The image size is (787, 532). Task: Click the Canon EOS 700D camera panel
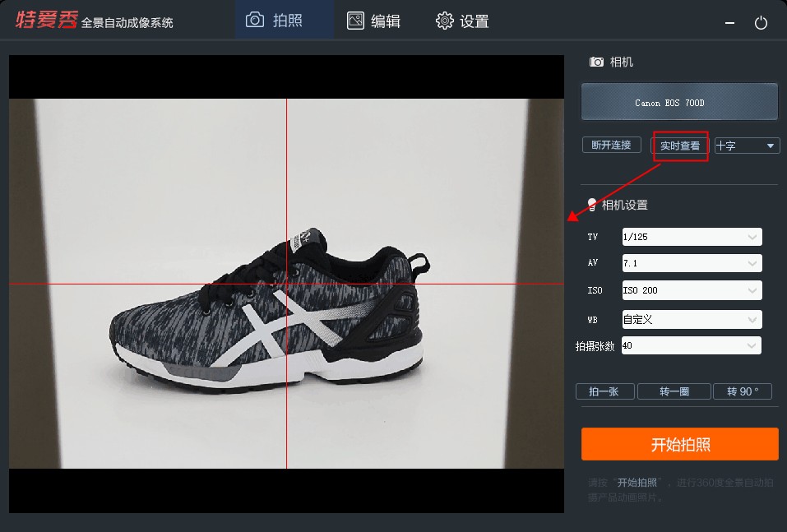[679, 102]
